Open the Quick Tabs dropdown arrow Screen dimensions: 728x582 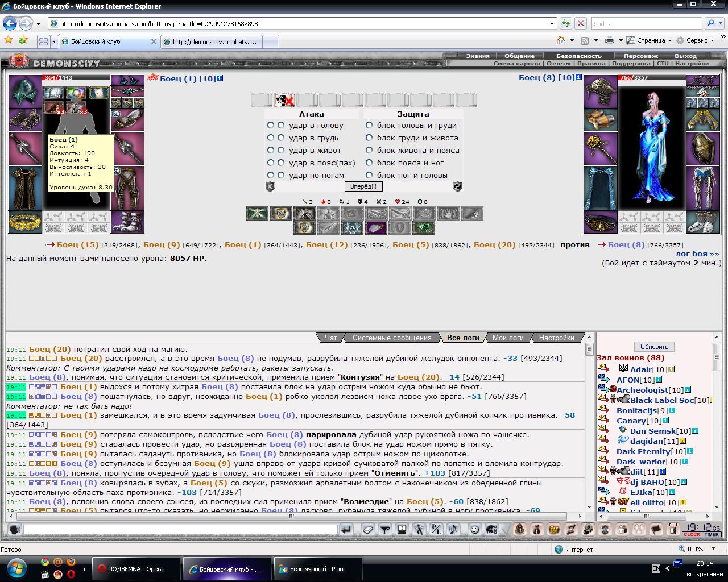55,41
